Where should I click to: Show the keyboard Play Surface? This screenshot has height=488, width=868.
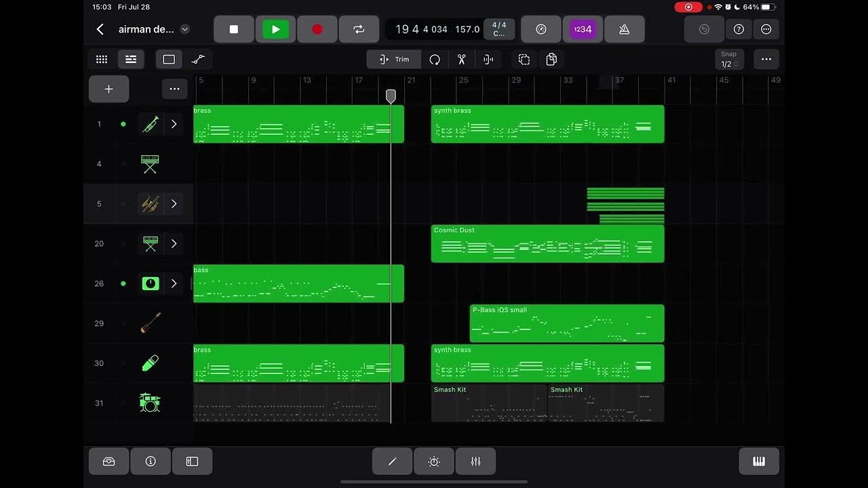(x=759, y=462)
